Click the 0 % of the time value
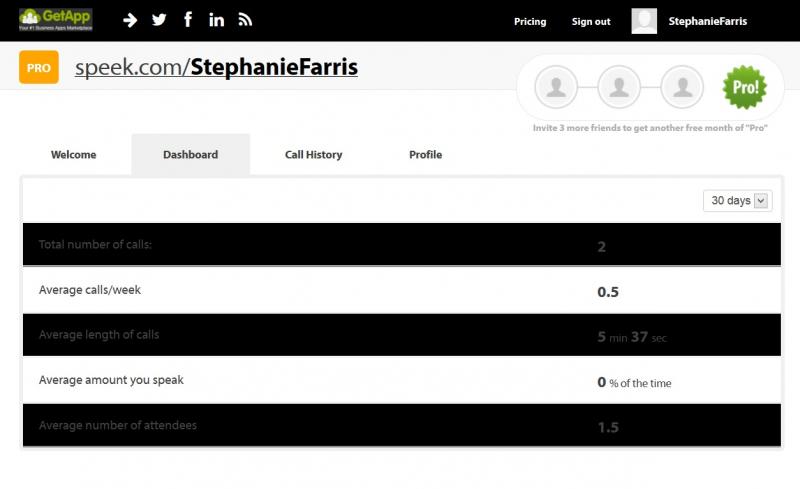Screen dimensions: 800x489 click(x=634, y=382)
